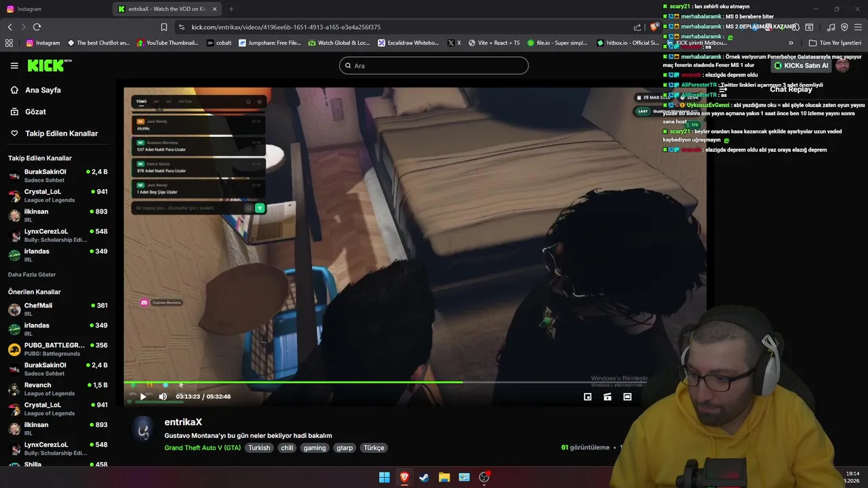Image resolution: width=868 pixels, height=488 pixels.
Task: Click Daha Fazla Göster
Action: [x=32, y=274]
